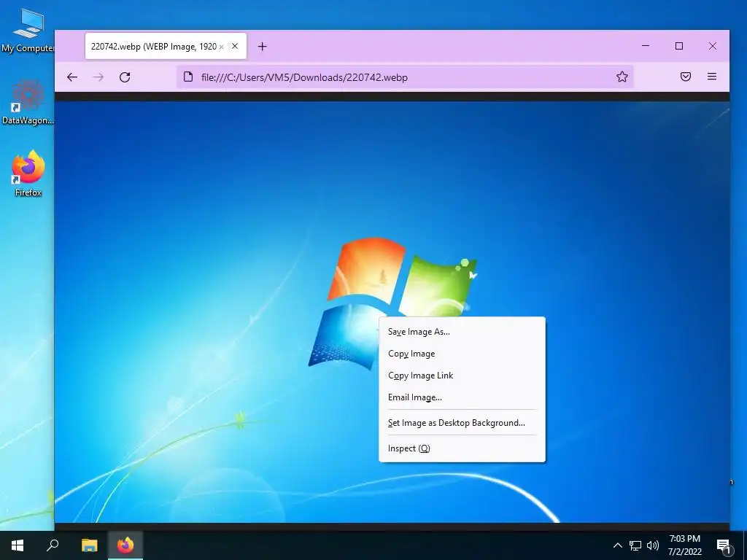This screenshot has width=747, height=560.
Task: Select the 220742.webp image tab
Action: 166,46
